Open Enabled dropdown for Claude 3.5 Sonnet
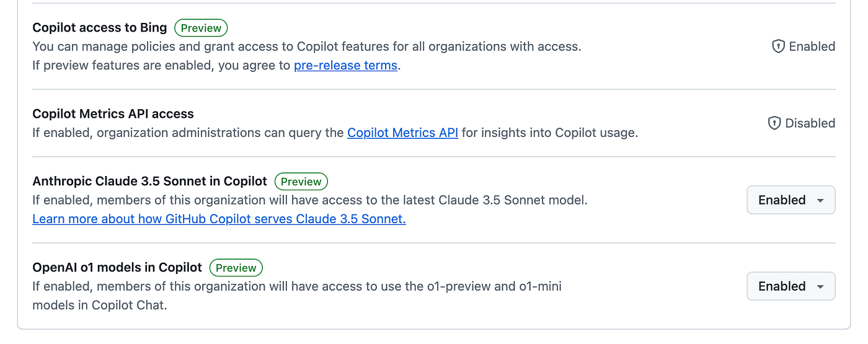The width and height of the screenshot is (868, 344). click(x=790, y=200)
